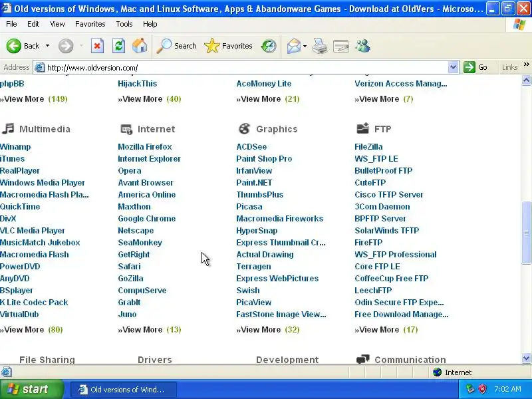The image size is (532, 399).
Task: Open the Safari link
Action: (x=129, y=267)
